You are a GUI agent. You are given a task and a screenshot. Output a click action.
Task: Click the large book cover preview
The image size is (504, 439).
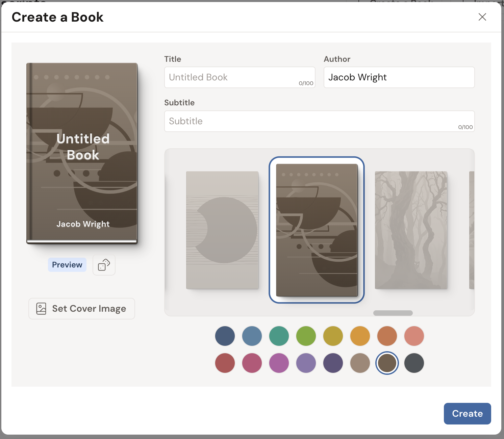pos(82,153)
